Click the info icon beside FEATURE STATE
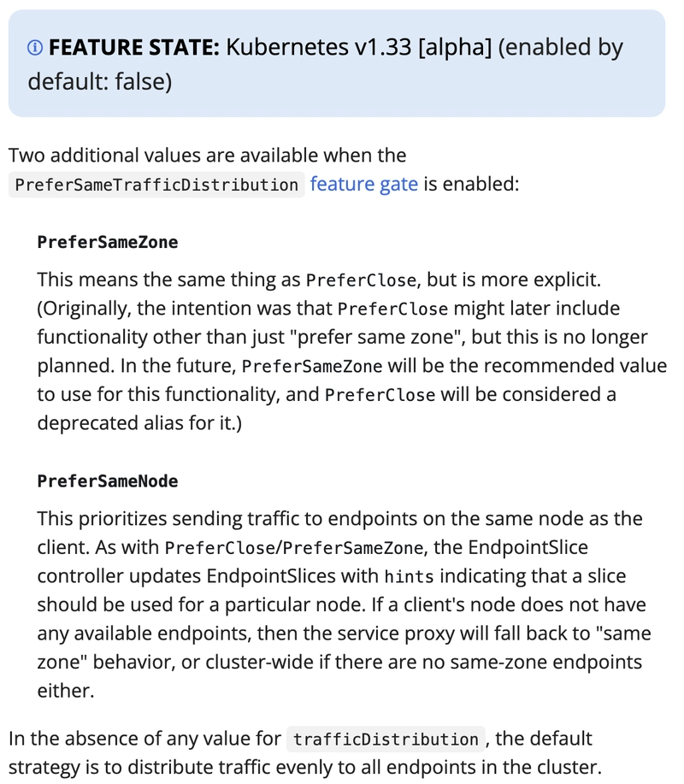684x784 pixels. pos(35,48)
